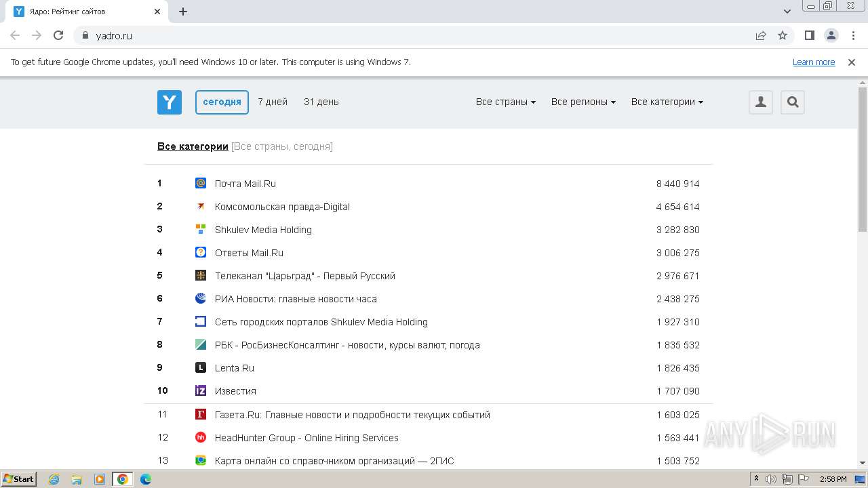Viewport: 868px width, 488px height.
Task: Open the Комсомольская правда-Digital link
Action: 282,207
